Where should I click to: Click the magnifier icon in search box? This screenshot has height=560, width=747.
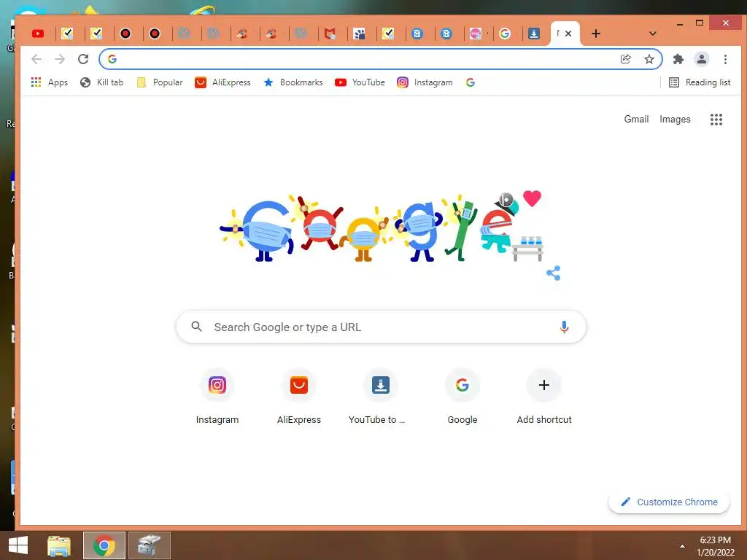(x=196, y=327)
